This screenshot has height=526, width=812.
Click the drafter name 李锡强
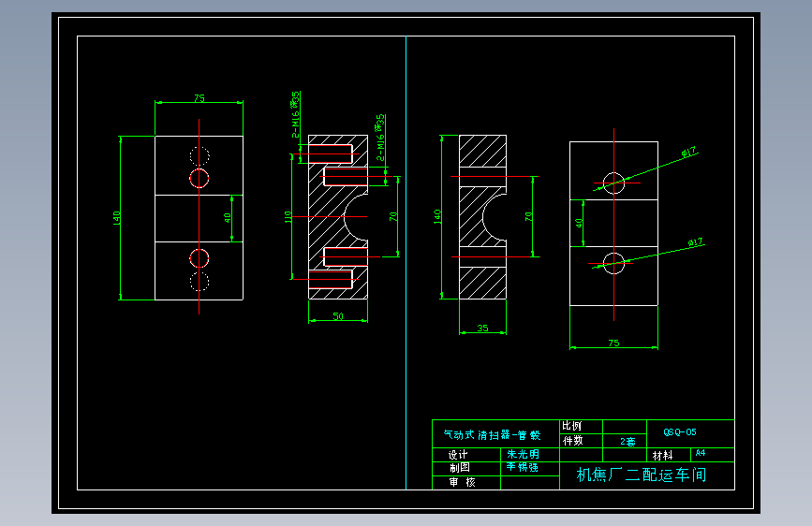[522, 467]
